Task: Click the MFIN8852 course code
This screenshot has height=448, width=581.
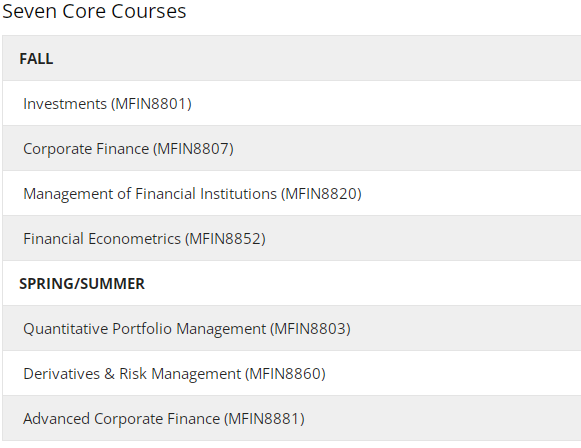Action: click(x=225, y=239)
